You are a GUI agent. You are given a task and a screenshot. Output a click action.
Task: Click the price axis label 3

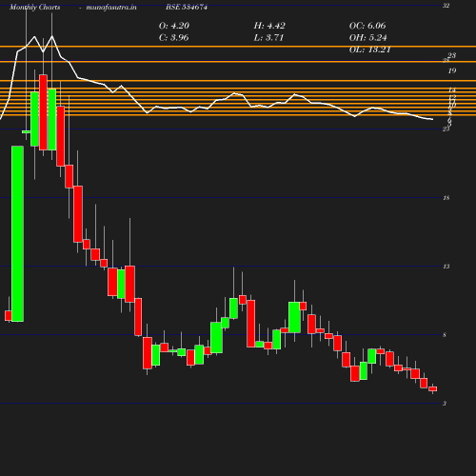click(445, 404)
